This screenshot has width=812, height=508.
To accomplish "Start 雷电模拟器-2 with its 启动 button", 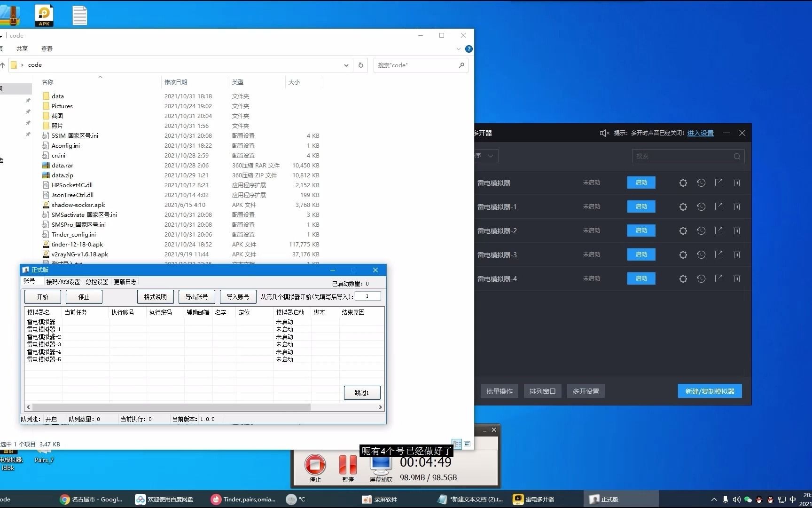I will (641, 230).
